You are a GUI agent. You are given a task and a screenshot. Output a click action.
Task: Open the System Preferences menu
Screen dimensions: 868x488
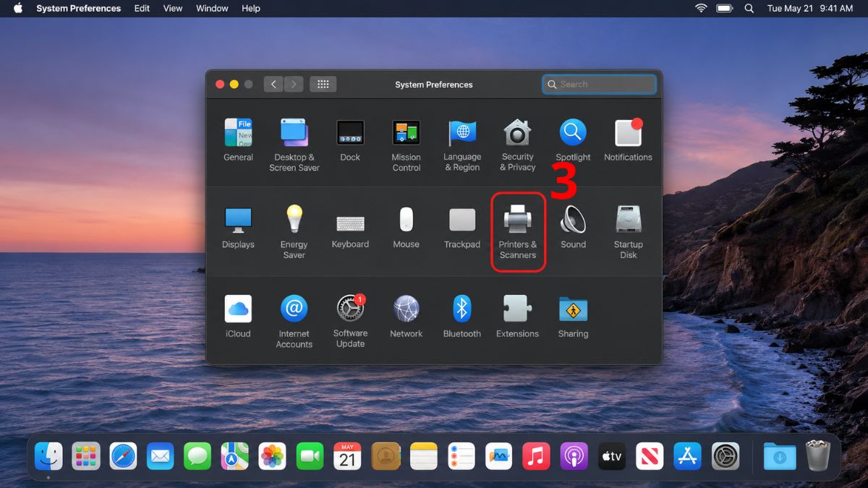[x=78, y=9]
